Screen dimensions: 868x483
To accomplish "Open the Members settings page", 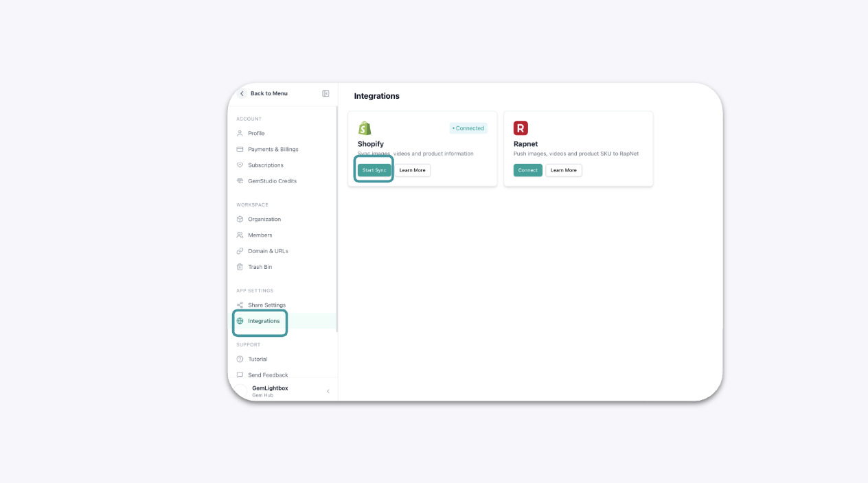I will pyautogui.click(x=260, y=235).
